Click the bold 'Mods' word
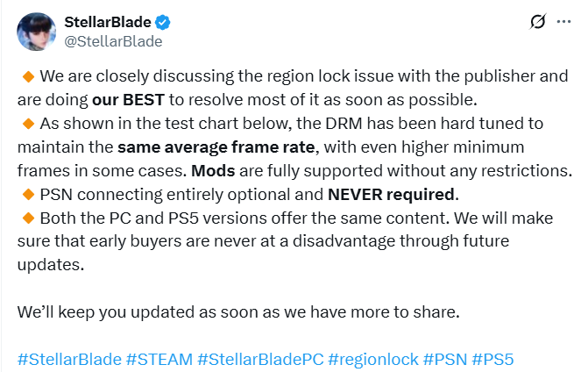 click(x=213, y=171)
